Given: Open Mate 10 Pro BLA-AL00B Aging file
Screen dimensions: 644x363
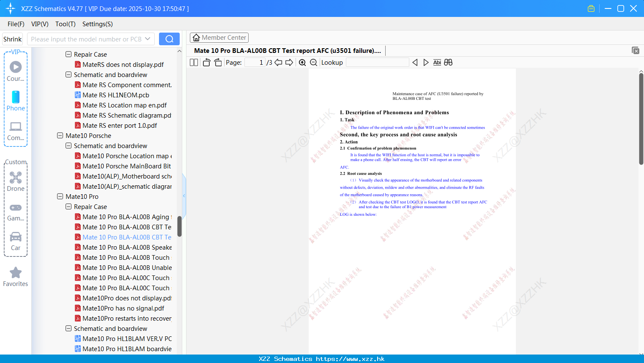Looking at the screenshot, I should (127, 217).
